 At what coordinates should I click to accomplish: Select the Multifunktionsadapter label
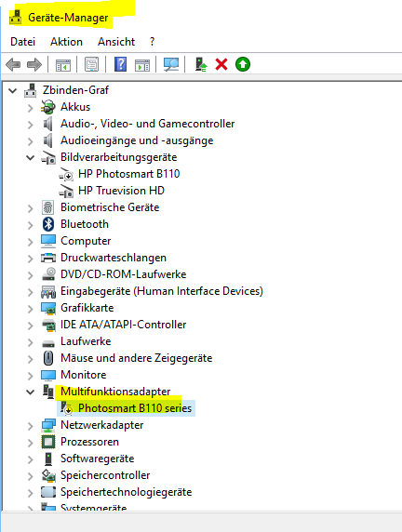click(115, 392)
